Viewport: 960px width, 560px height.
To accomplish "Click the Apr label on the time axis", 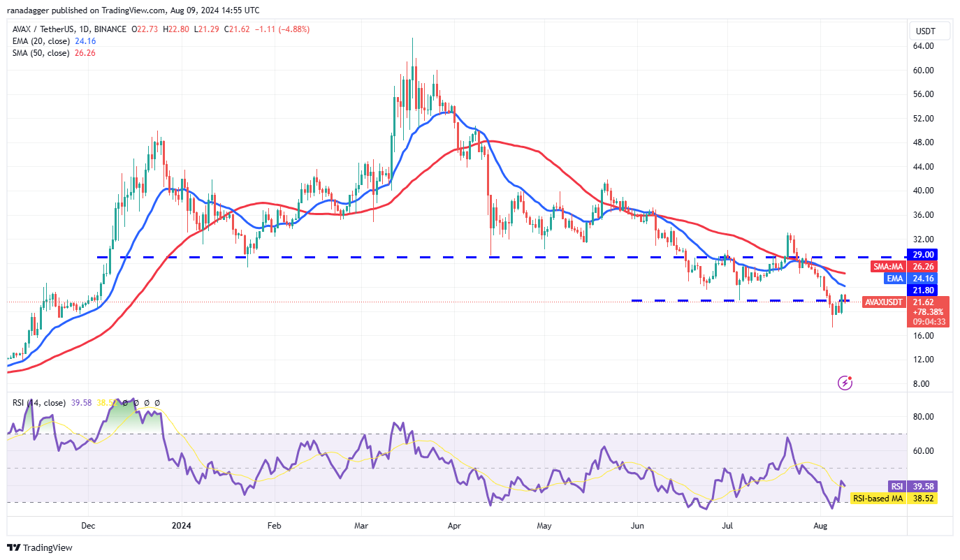I will pyautogui.click(x=454, y=524).
